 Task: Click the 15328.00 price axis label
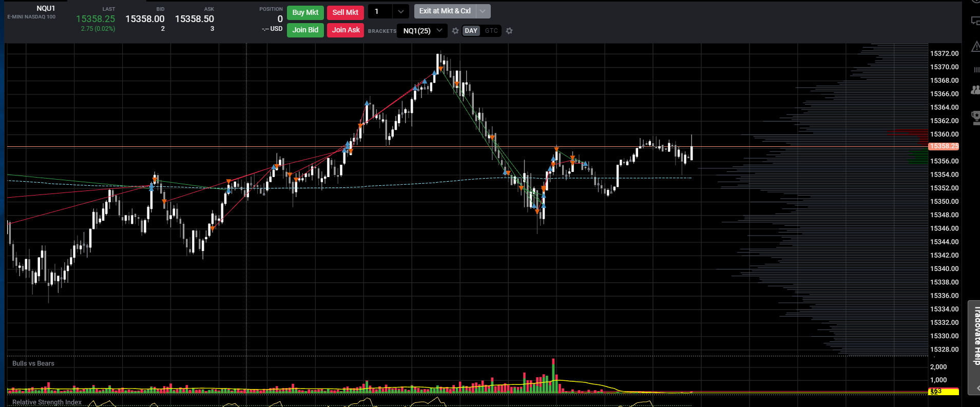coord(945,349)
